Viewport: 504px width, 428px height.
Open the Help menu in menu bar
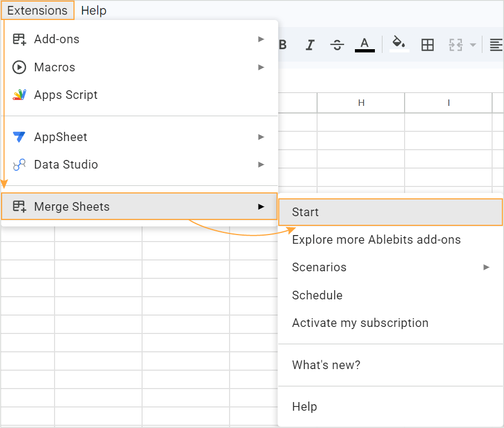pos(93,11)
